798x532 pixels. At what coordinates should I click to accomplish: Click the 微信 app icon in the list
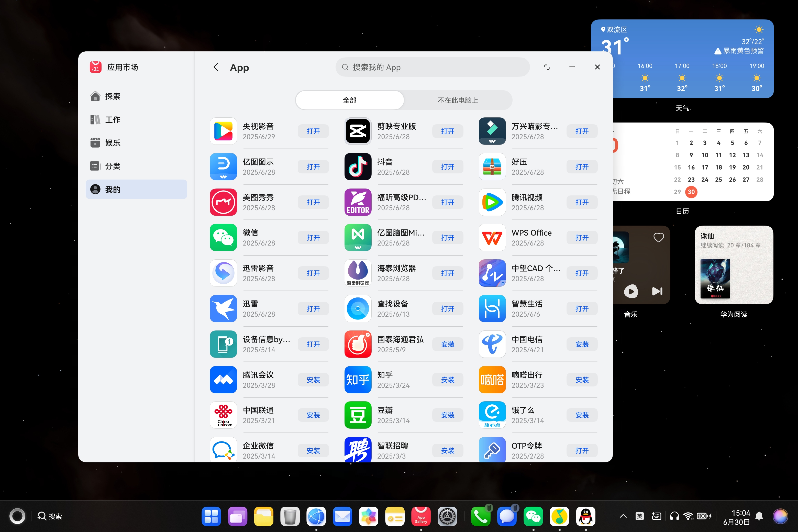click(223, 238)
